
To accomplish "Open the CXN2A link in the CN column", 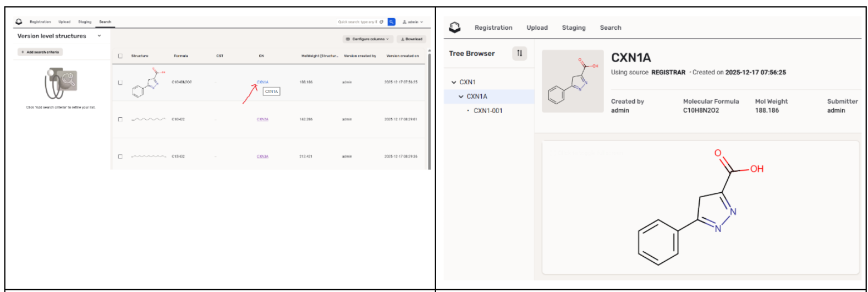I will coord(262,120).
